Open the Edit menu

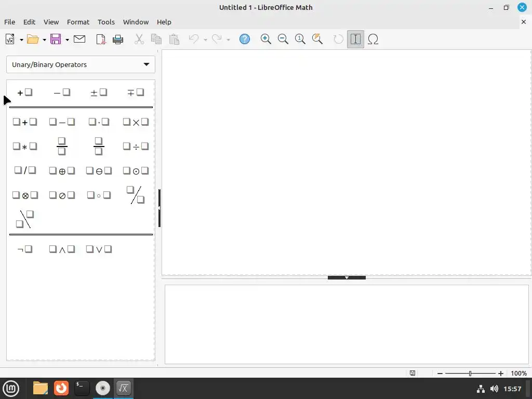[x=29, y=22]
